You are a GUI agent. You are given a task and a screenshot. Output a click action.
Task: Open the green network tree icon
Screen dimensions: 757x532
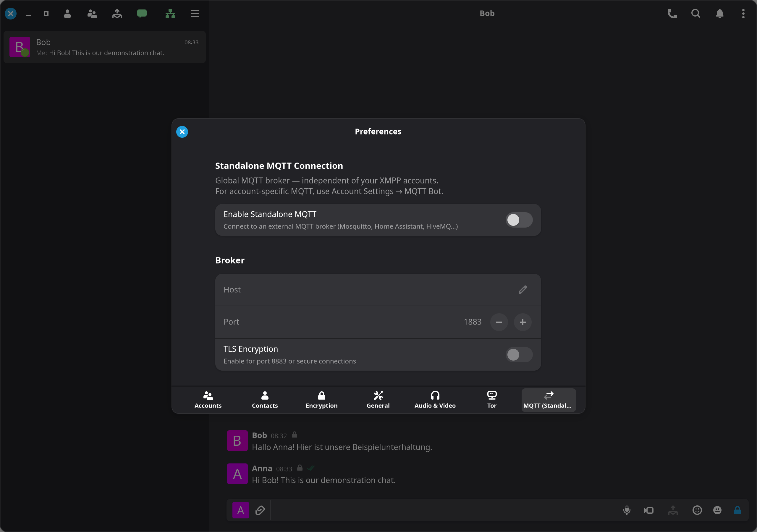pyautogui.click(x=170, y=14)
